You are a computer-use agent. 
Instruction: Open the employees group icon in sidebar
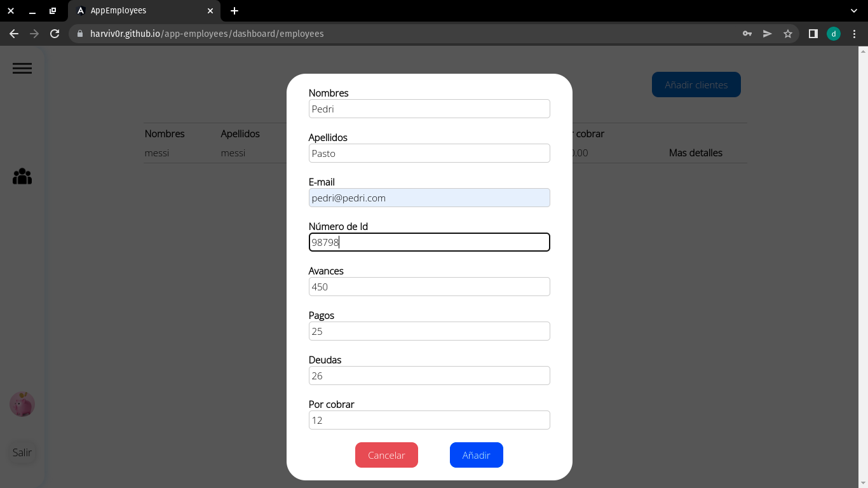pos(22,176)
